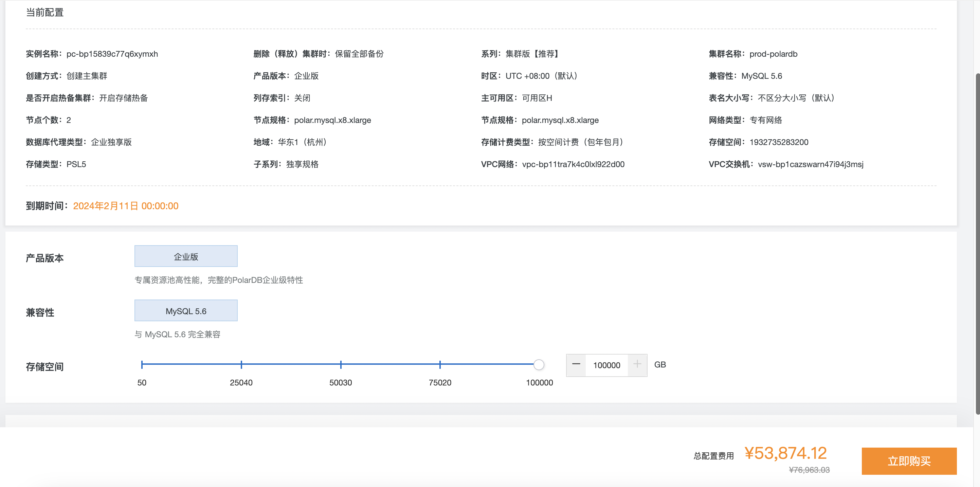Click the storage slider handle at 100000
The height and width of the screenshot is (487, 980).
click(x=539, y=364)
